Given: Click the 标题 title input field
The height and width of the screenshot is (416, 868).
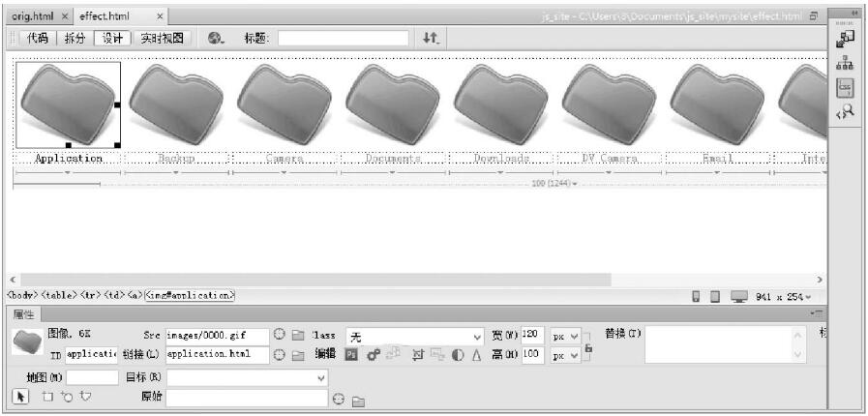Looking at the screenshot, I should pyautogui.click(x=343, y=38).
